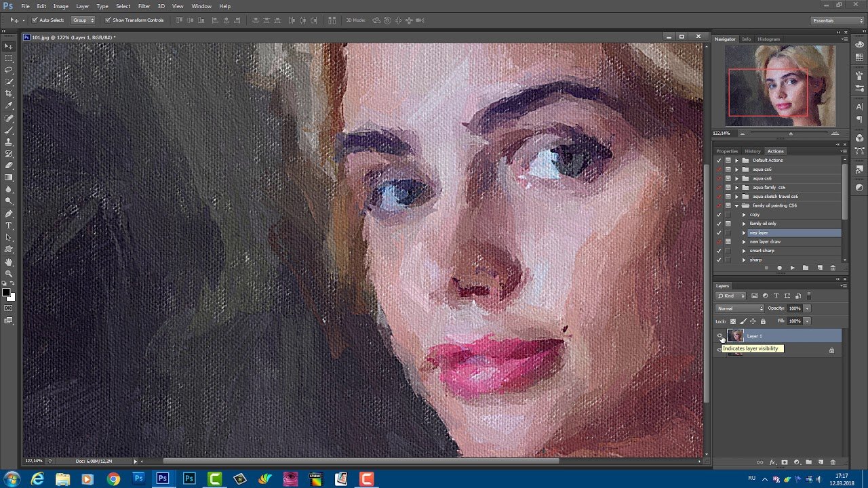Select the Crop tool
868x488 pixels.
(9, 94)
